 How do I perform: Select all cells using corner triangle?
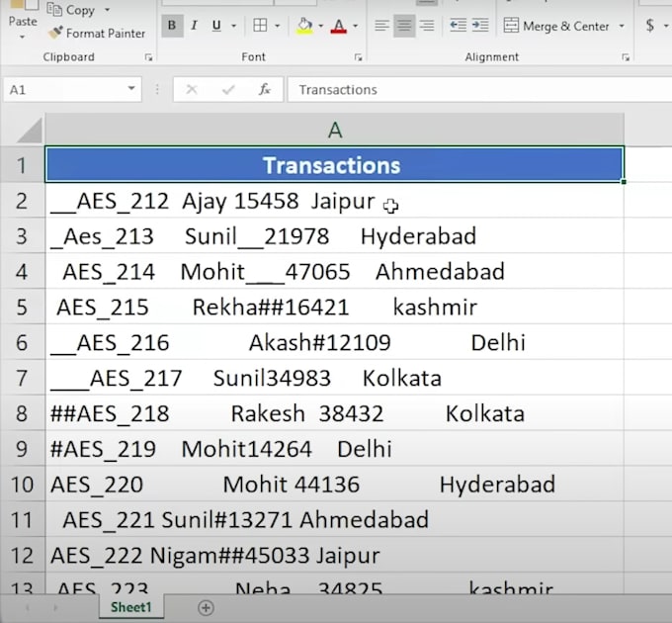pos(29,130)
